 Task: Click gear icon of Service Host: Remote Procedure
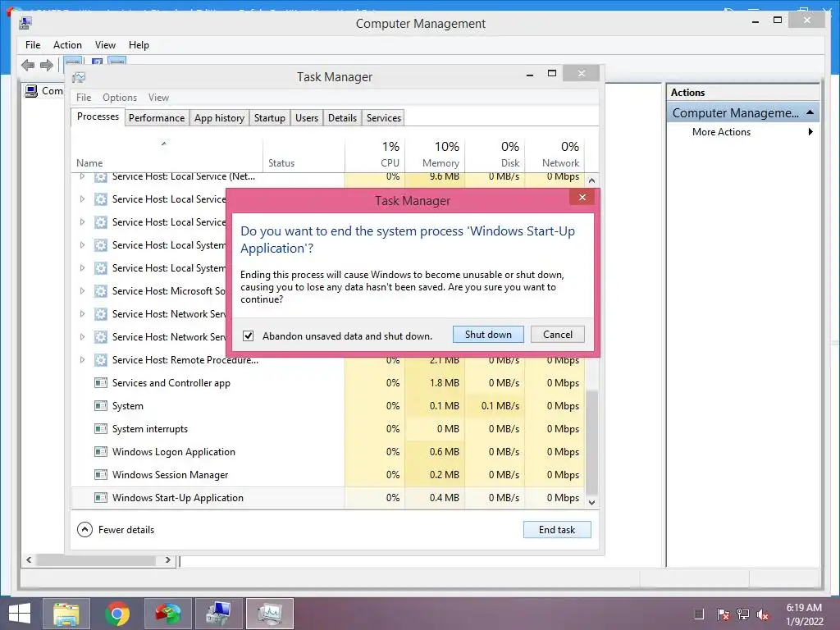(x=101, y=360)
